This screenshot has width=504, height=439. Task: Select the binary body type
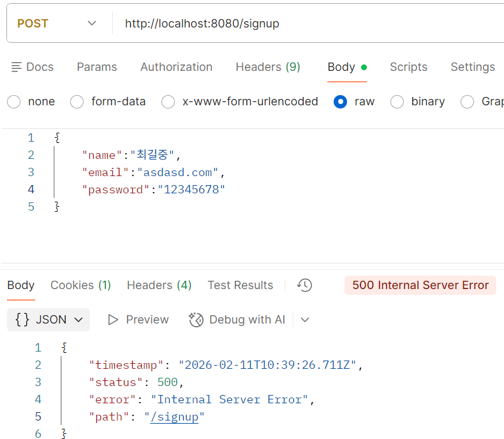pyautogui.click(x=397, y=101)
